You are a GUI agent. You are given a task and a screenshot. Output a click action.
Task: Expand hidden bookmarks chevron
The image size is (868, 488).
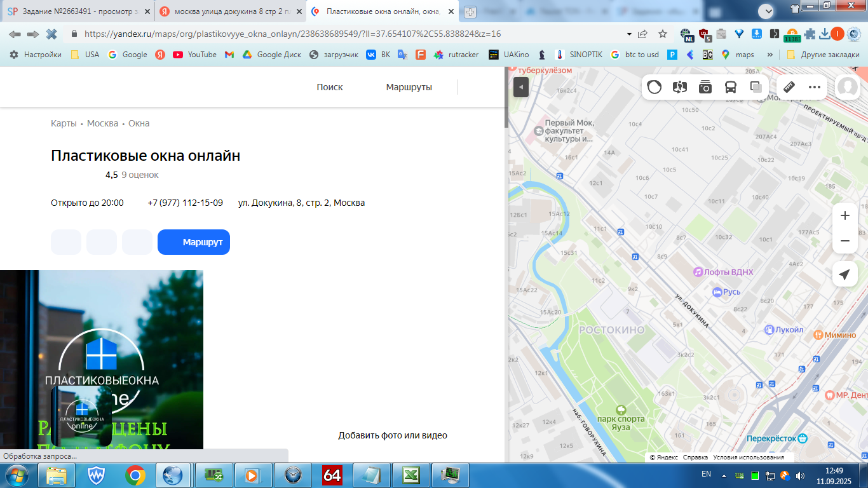pyautogui.click(x=770, y=55)
